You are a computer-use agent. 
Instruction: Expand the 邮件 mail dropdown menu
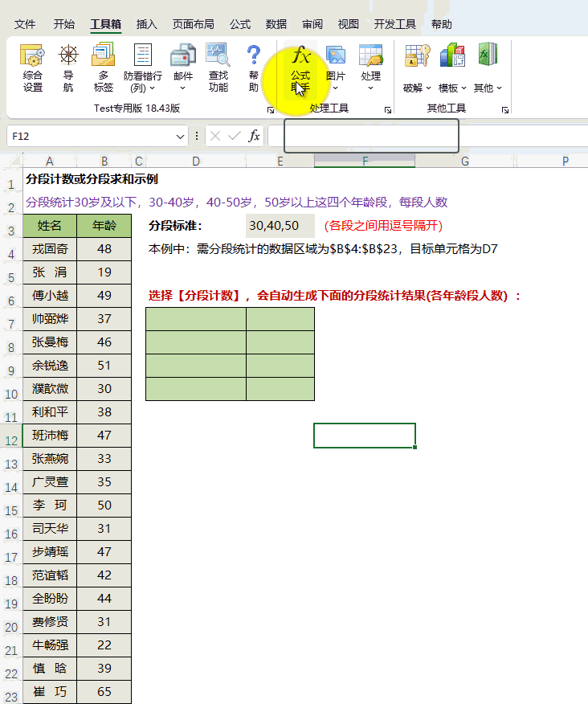pos(183,82)
